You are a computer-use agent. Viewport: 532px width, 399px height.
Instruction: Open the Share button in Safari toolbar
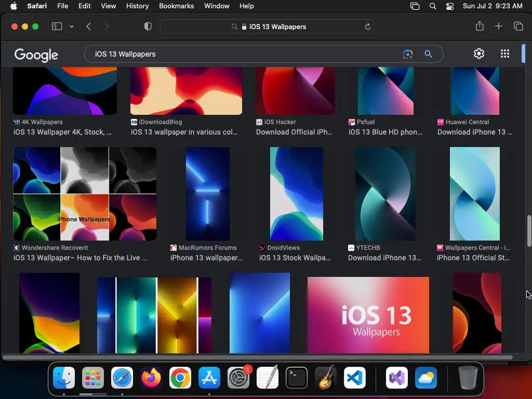(x=480, y=26)
